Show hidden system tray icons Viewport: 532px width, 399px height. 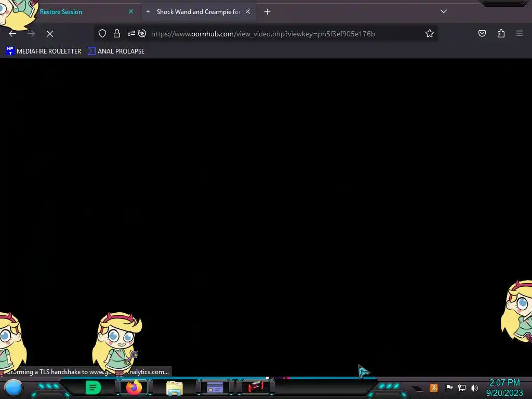point(417,388)
